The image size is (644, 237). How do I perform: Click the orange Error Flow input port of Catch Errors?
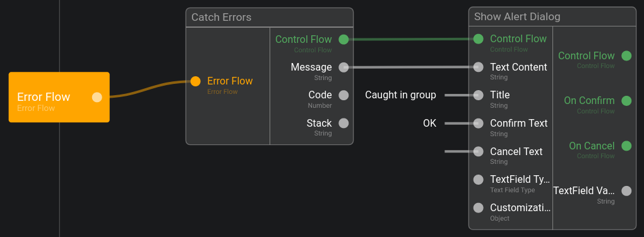pyautogui.click(x=196, y=81)
